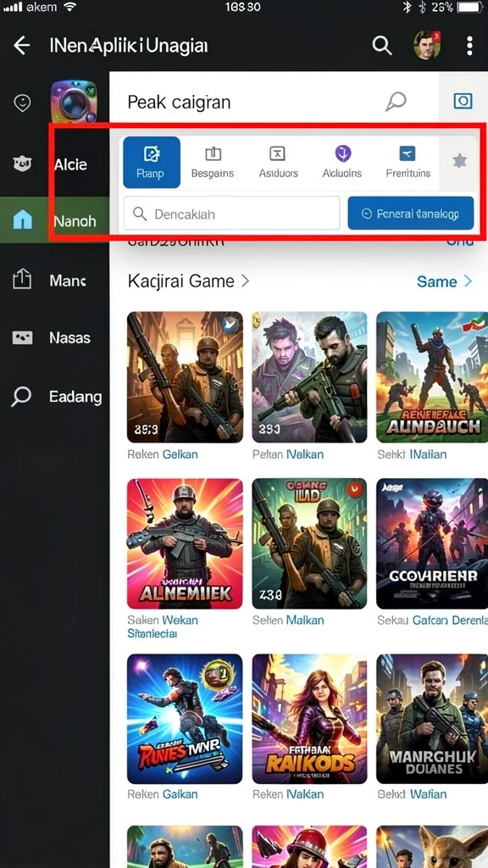Click the Sehki INaiian caption
Screen dimensions: 488x868
[x=413, y=454]
